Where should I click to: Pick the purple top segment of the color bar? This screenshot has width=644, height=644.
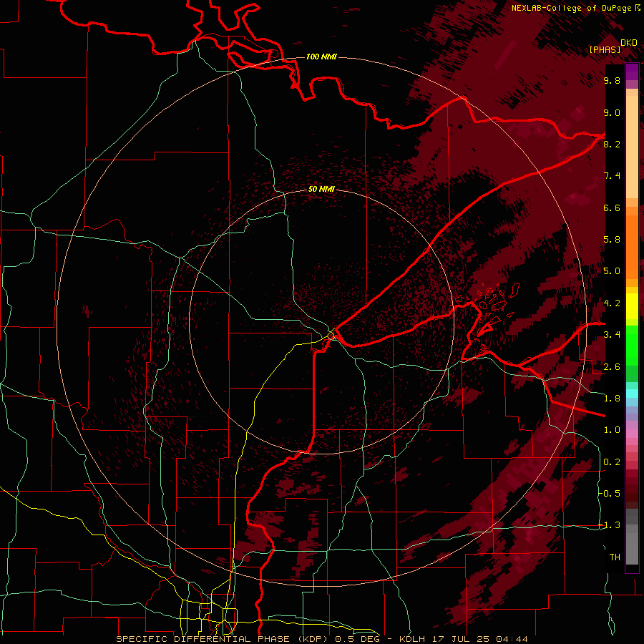pos(632,72)
